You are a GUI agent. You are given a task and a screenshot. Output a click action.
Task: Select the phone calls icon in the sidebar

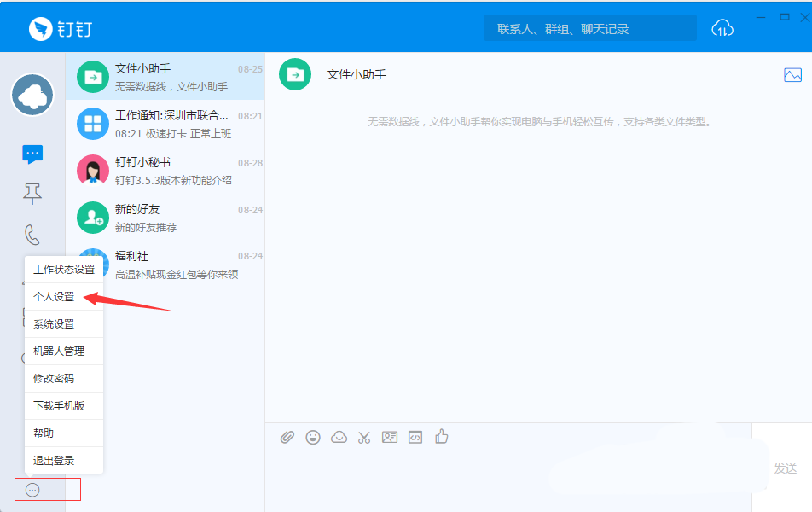click(32, 231)
